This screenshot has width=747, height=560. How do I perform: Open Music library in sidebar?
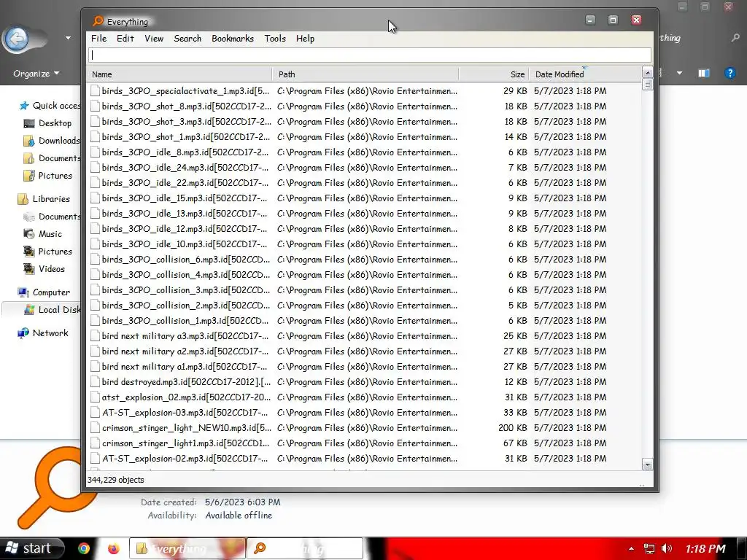tap(43, 234)
